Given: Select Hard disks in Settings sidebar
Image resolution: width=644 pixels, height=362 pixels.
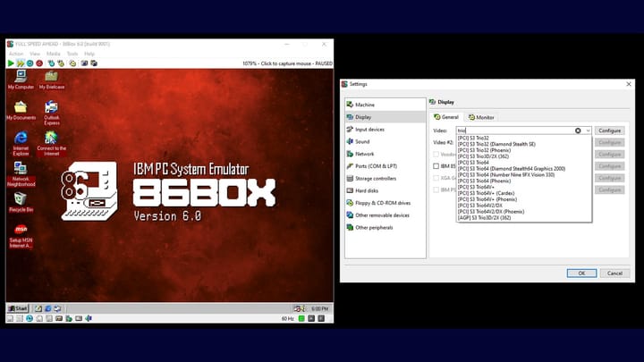Looking at the screenshot, I should (386, 191).
